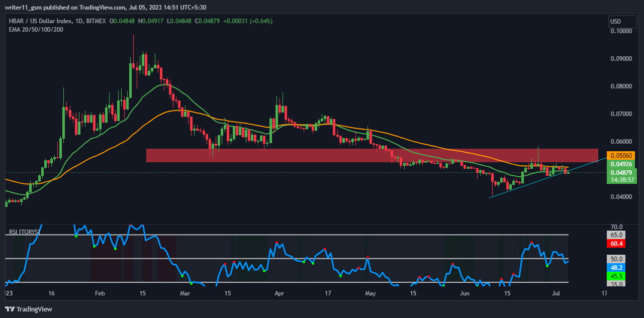The height and width of the screenshot is (318, 644).
Task: Select the red resistance zone rectangle
Action: (x=372, y=155)
